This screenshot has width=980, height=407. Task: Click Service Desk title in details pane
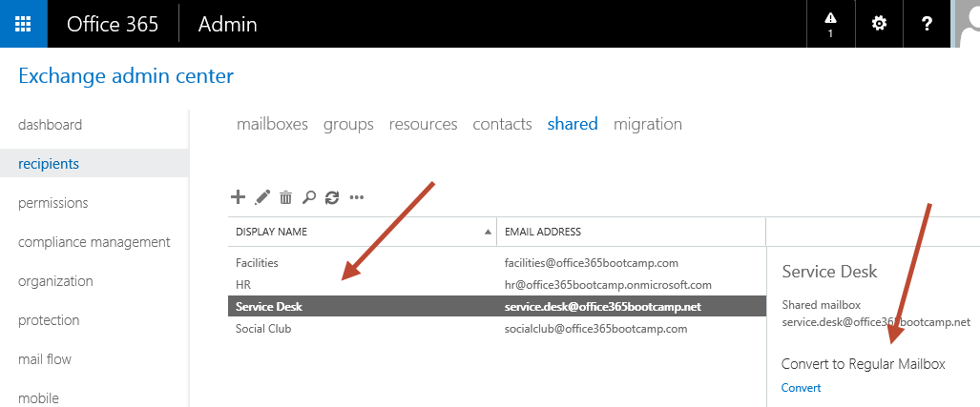coord(829,272)
